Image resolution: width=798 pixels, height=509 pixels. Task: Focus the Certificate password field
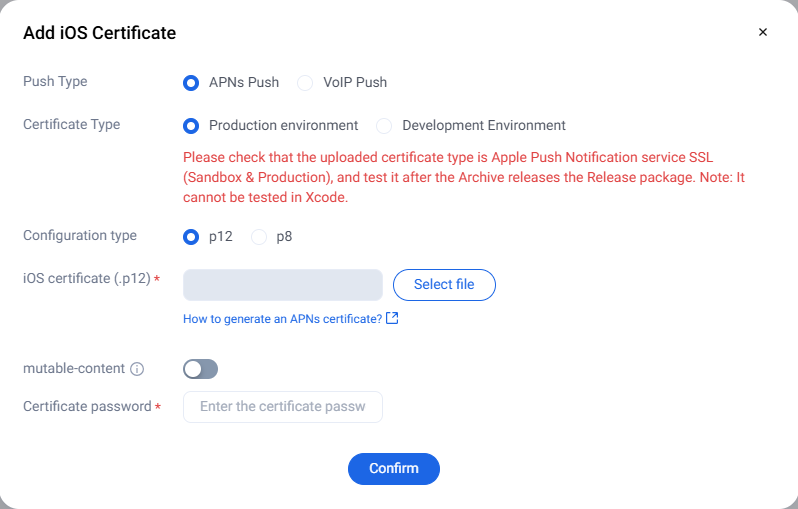click(283, 407)
